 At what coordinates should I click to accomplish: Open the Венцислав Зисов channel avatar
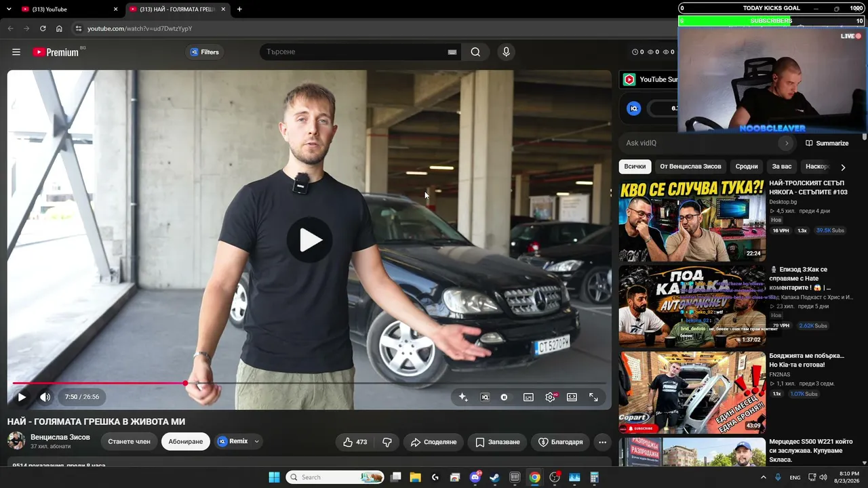tap(16, 441)
